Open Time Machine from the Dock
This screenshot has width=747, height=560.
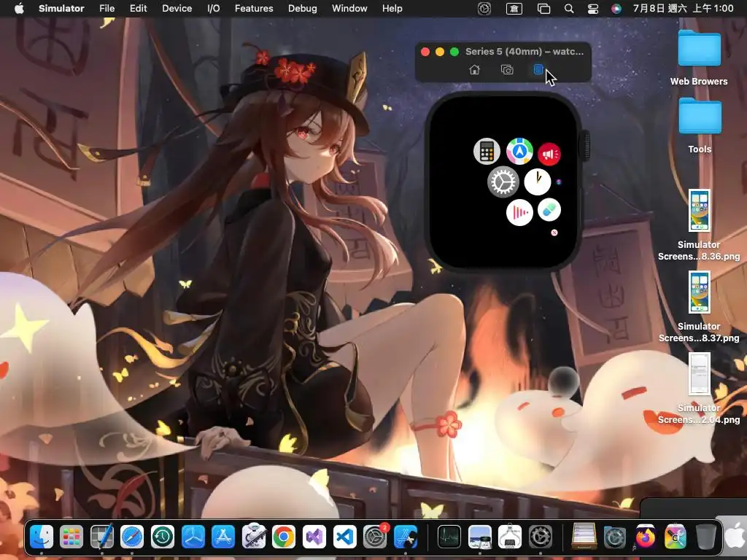click(163, 537)
